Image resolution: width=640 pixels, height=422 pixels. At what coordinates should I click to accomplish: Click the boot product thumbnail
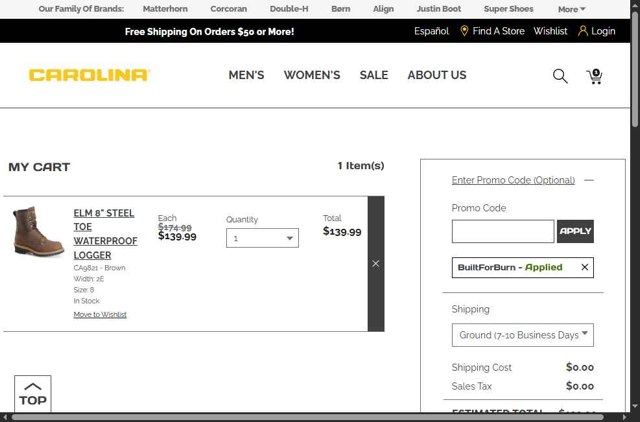point(38,231)
